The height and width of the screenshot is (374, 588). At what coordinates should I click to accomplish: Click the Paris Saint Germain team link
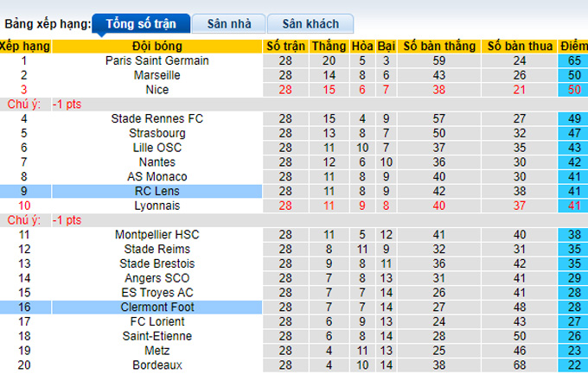pos(157,61)
